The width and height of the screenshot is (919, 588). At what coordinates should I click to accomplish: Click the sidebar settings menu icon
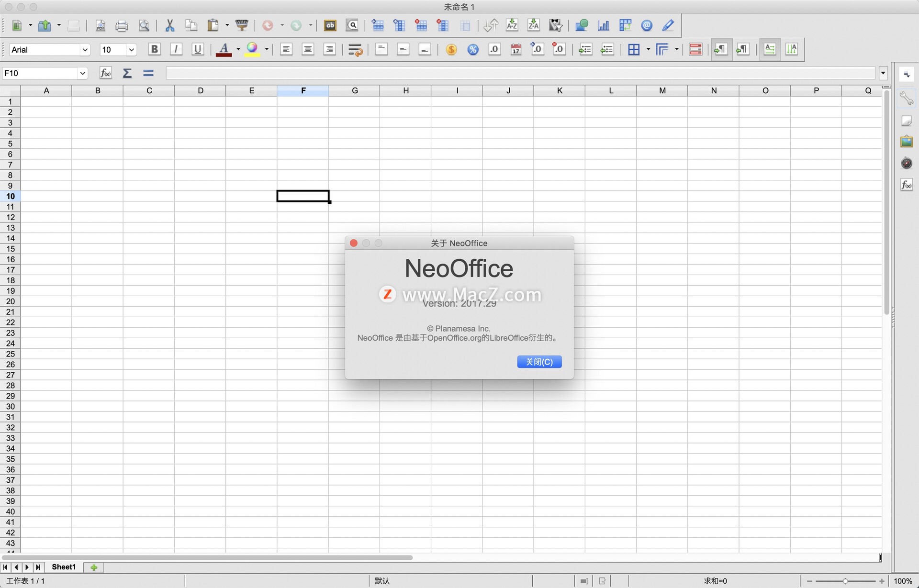pyautogui.click(x=906, y=74)
